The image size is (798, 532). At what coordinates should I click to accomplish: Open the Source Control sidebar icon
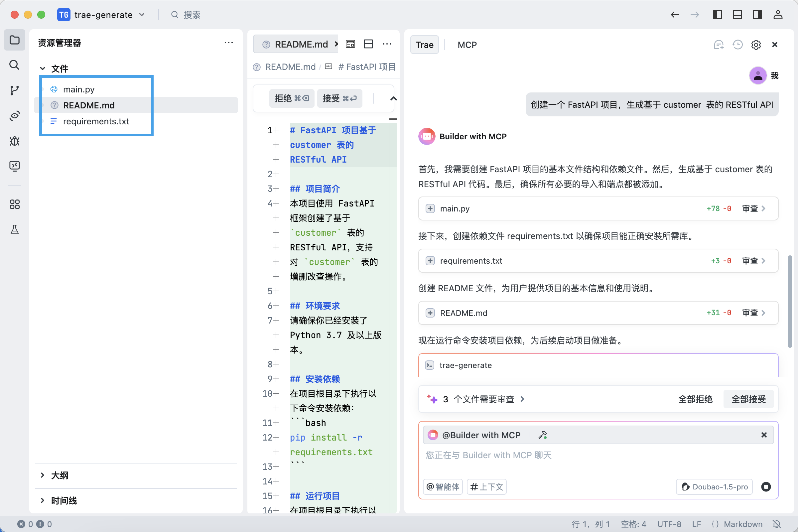tap(14, 90)
